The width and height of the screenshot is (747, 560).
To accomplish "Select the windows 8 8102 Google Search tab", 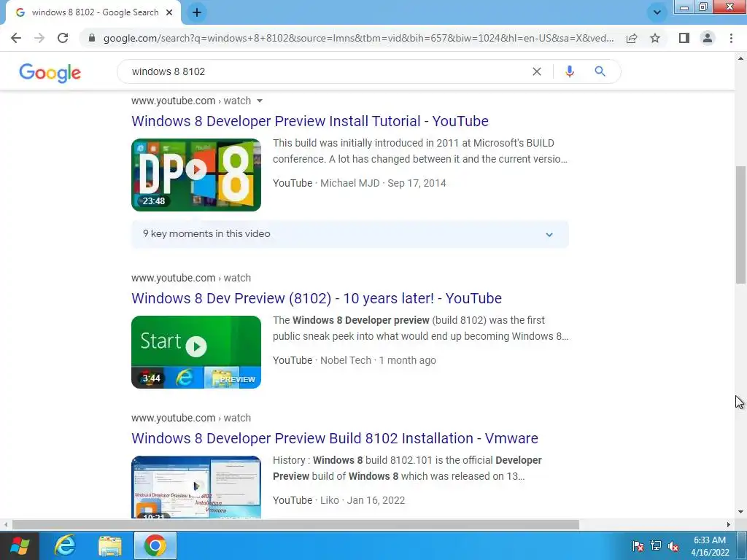I will pos(94,12).
